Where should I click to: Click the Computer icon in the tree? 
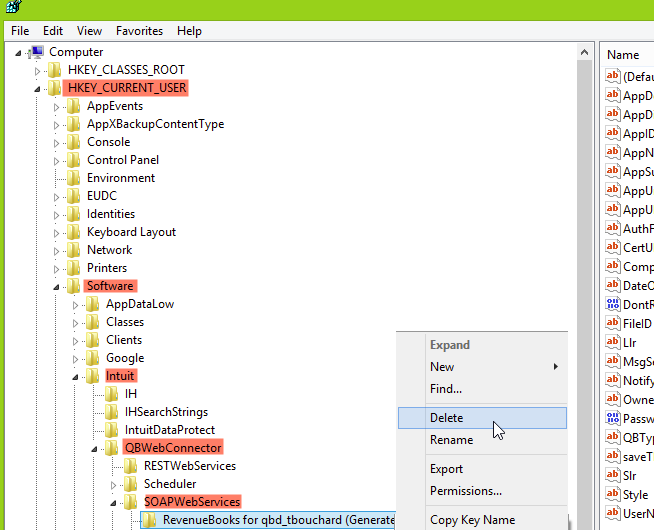37,52
